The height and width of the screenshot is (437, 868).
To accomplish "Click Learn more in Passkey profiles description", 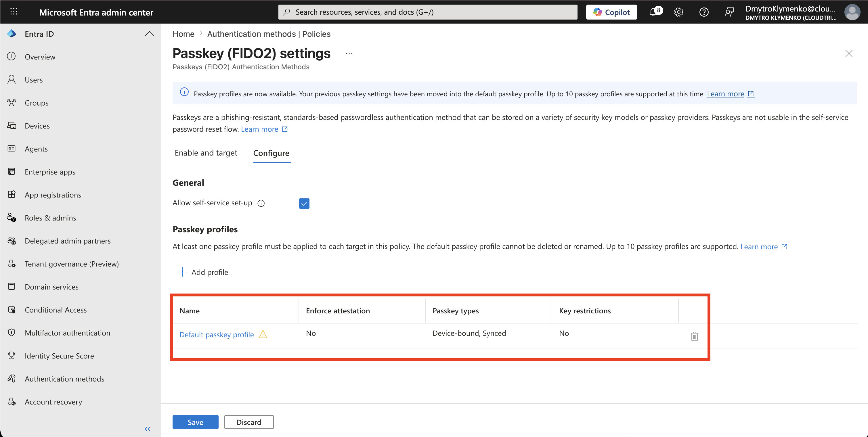I will pos(759,247).
